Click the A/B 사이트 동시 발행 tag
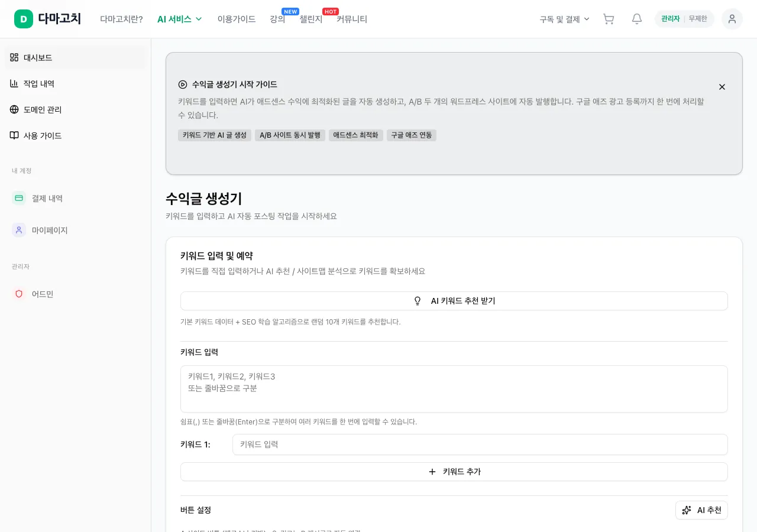The height and width of the screenshot is (532, 757). (x=290, y=135)
